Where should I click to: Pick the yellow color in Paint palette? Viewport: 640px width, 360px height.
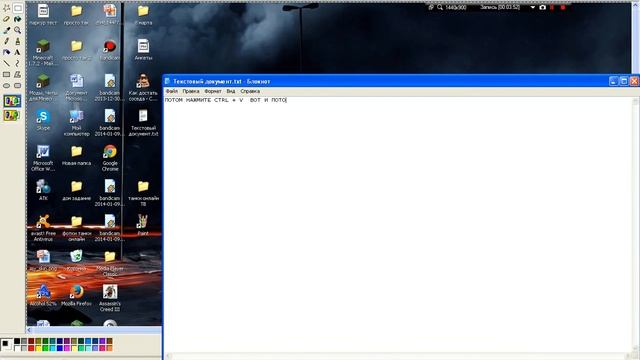pos(38,348)
